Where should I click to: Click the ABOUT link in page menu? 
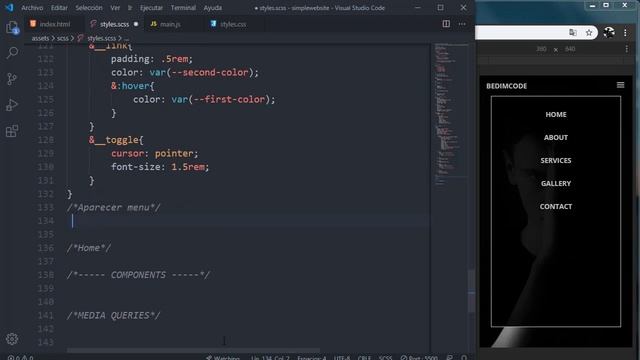[x=556, y=138]
